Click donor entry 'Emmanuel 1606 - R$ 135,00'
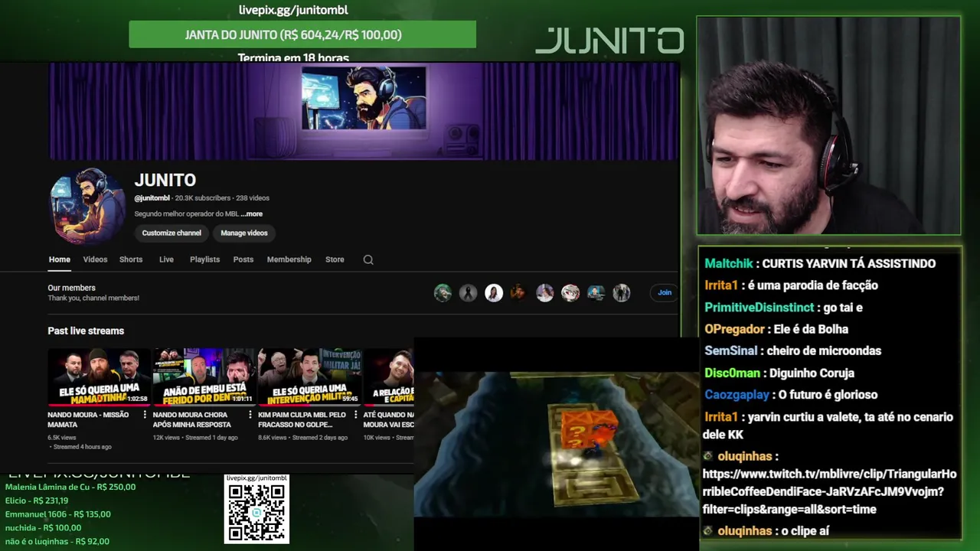 [x=58, y=514]
